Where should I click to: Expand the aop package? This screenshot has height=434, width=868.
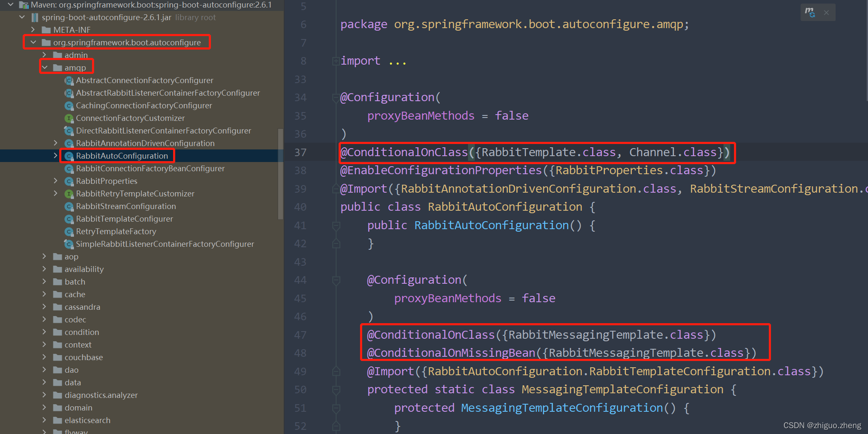click(x=45, y=256)
